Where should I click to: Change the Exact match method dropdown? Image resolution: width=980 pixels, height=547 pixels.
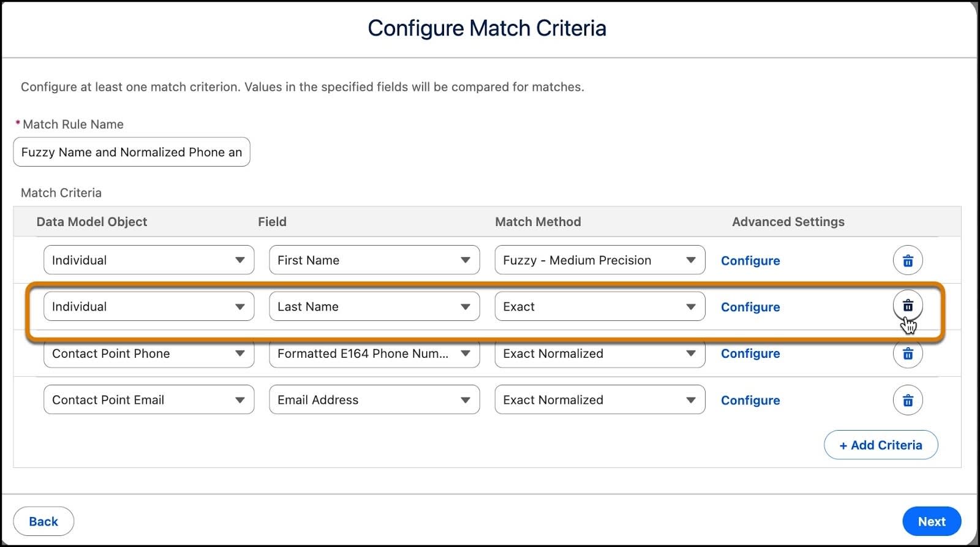tap(599, 307)
